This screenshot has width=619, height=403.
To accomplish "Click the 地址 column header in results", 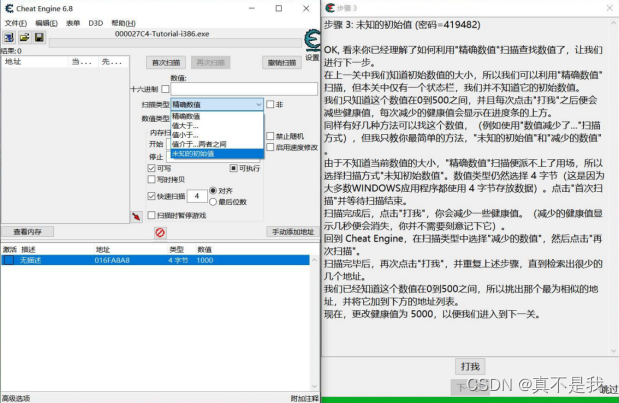I will click(x=35, y=62).
